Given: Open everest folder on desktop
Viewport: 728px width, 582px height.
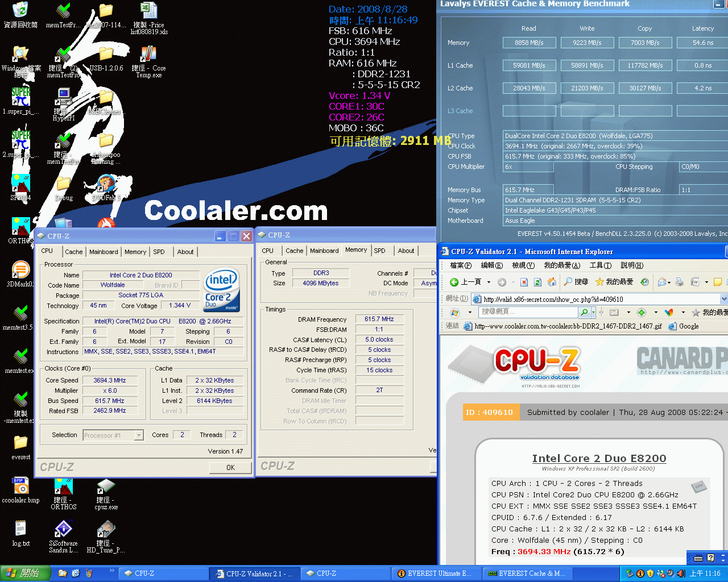Looking at the screenshot, I should [21, 447].
